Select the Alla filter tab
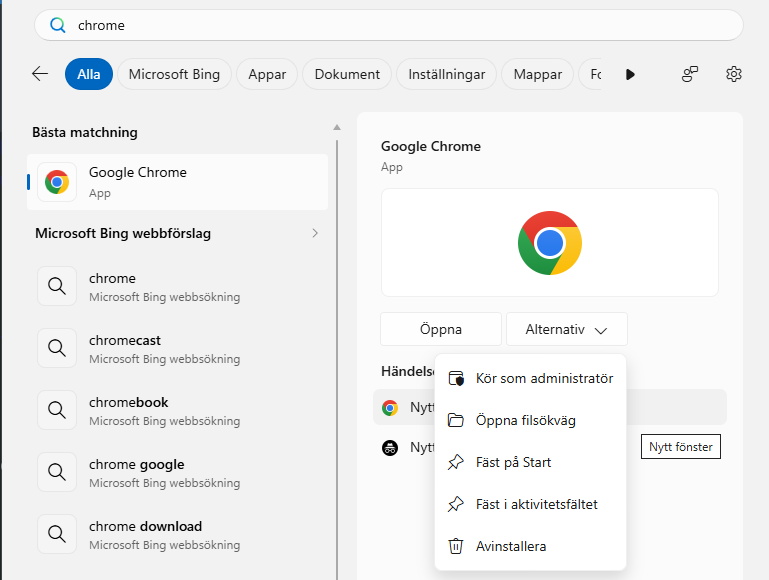769x580 pixels. point(89,74)
